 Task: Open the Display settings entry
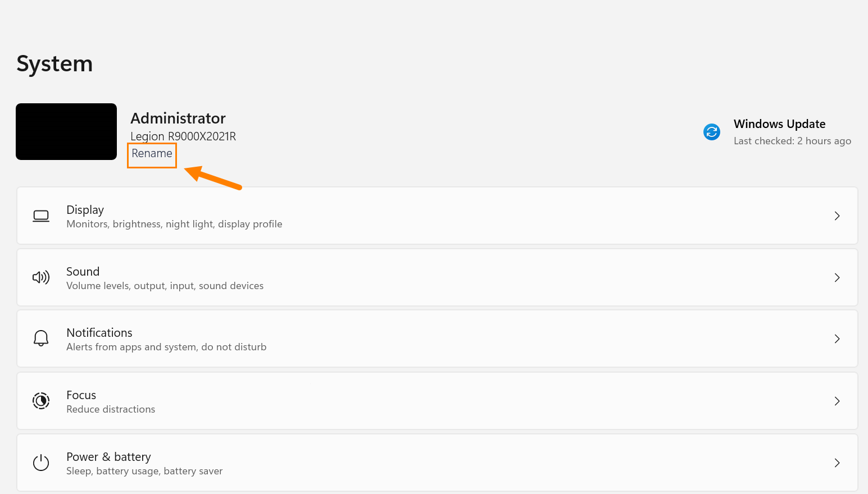pos(437,216)
